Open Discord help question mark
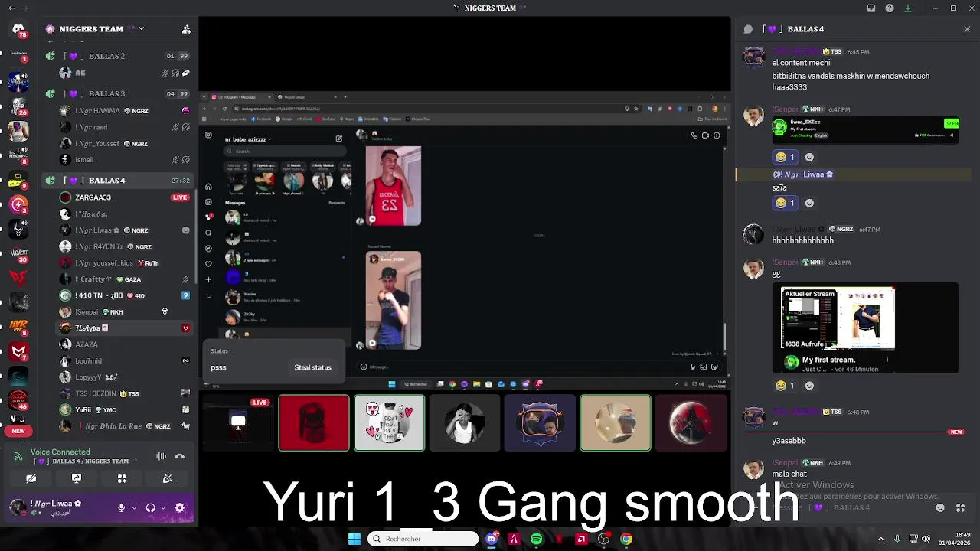 tap(890, 8)
